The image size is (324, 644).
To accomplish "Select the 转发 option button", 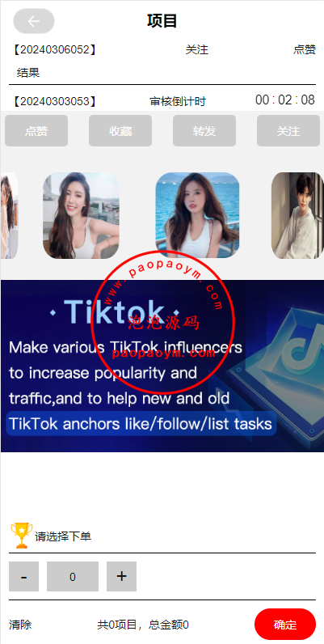I will tap(204, 130).
